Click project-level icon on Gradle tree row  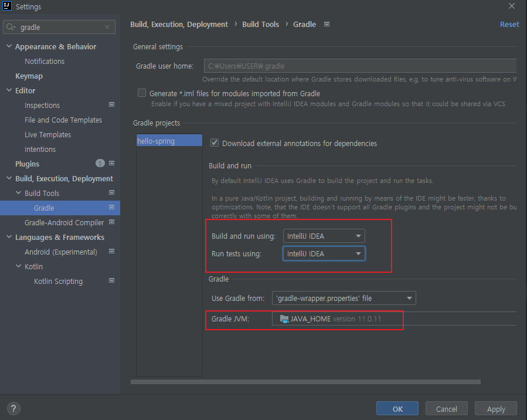point(111,208)
